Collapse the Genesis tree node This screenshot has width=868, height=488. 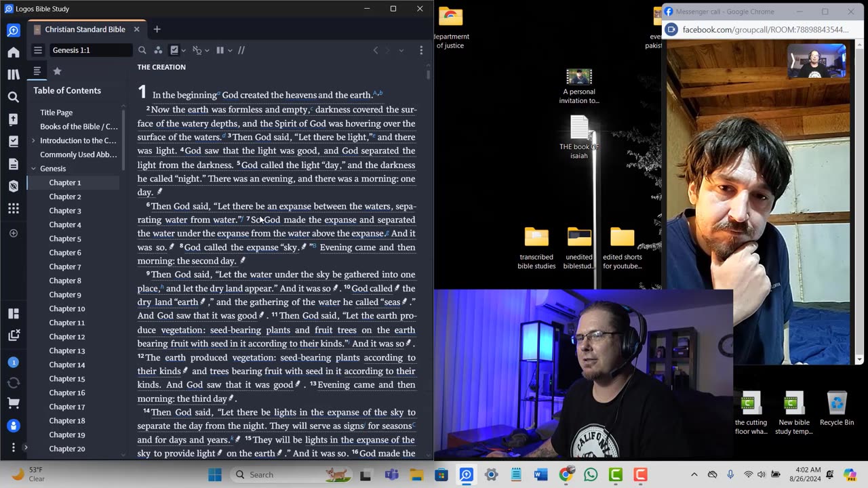click(33, 169)
